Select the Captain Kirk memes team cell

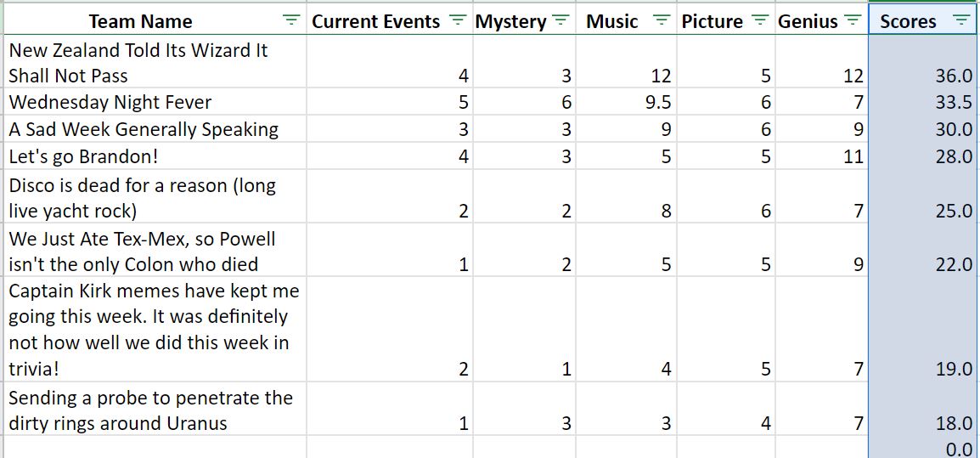coord(155,329)
